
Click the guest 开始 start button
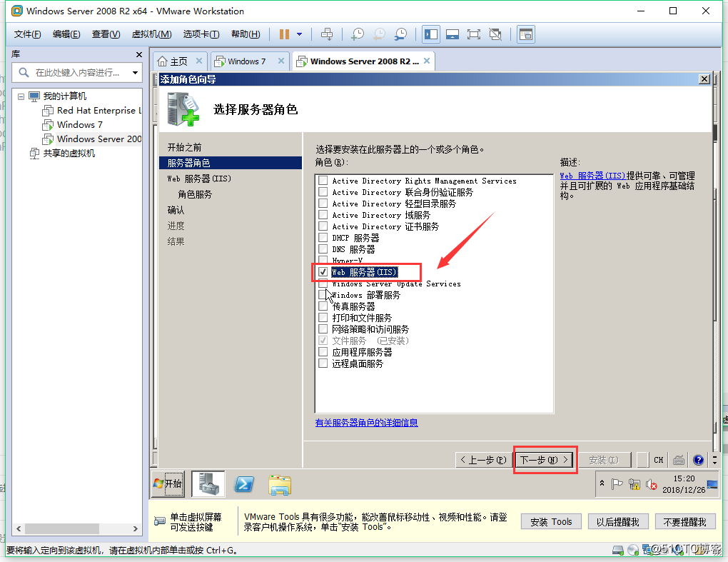pyautogui.click(x=168, y=483)
